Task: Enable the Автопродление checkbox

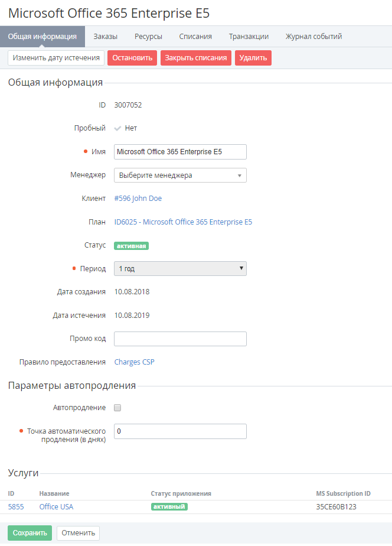Action: click(117, 408)
